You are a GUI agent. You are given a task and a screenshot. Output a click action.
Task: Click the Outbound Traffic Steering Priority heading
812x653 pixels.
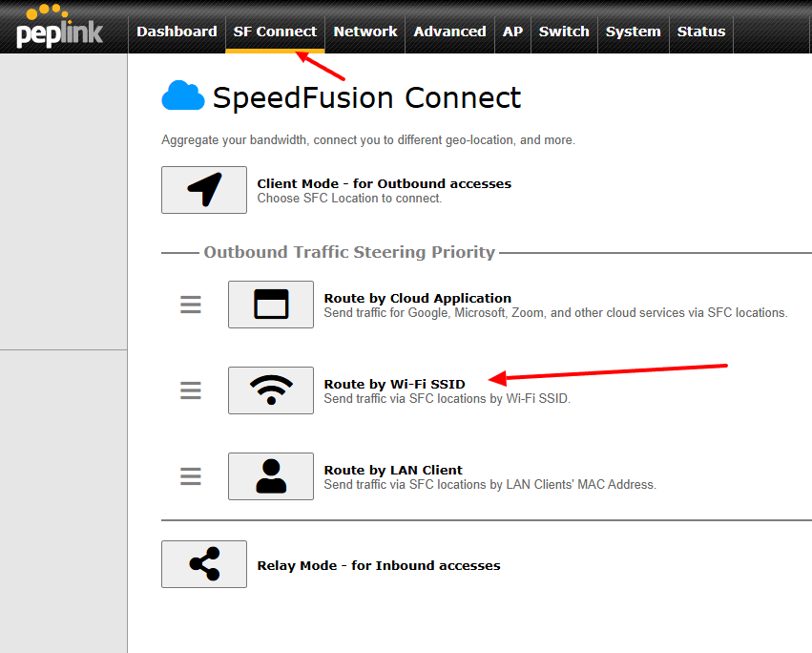[x=349, y=252]
